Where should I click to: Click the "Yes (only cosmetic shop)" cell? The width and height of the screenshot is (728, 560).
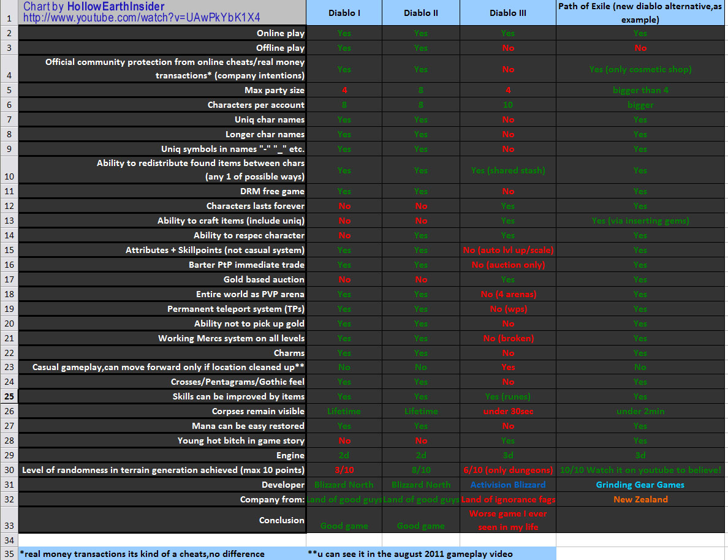point(640,69)
